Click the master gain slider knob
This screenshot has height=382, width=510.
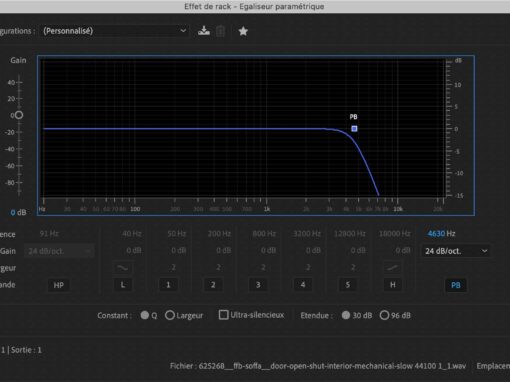click(19, 115)
